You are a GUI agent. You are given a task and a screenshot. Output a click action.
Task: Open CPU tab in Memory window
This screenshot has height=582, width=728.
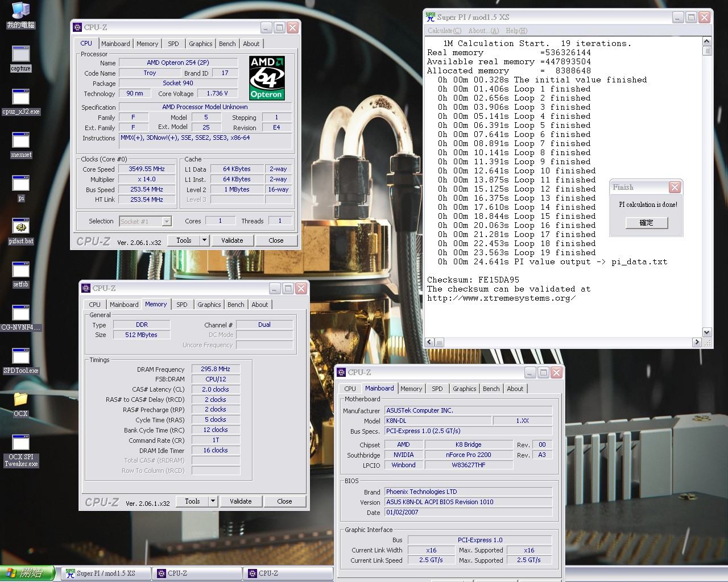(x=95, y=305)
